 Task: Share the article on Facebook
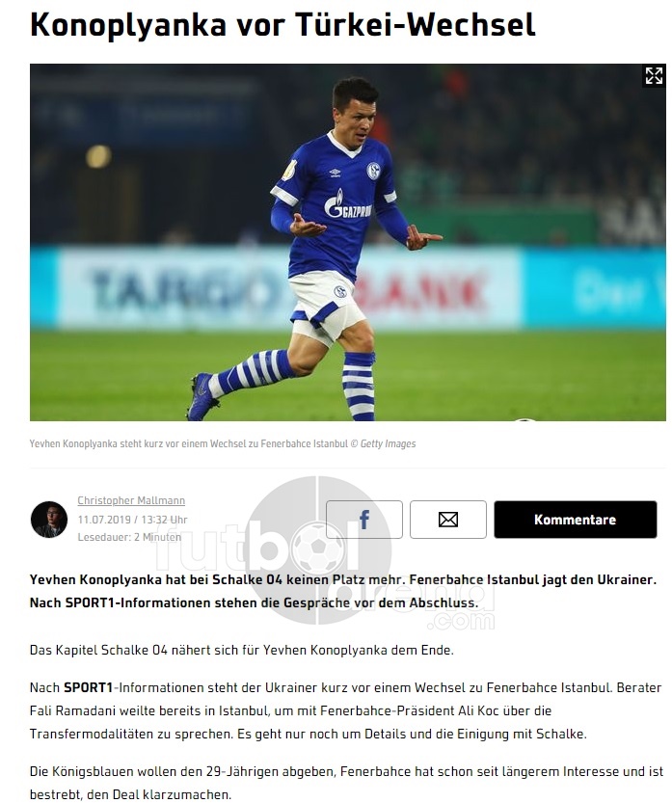tap(364, 520)
